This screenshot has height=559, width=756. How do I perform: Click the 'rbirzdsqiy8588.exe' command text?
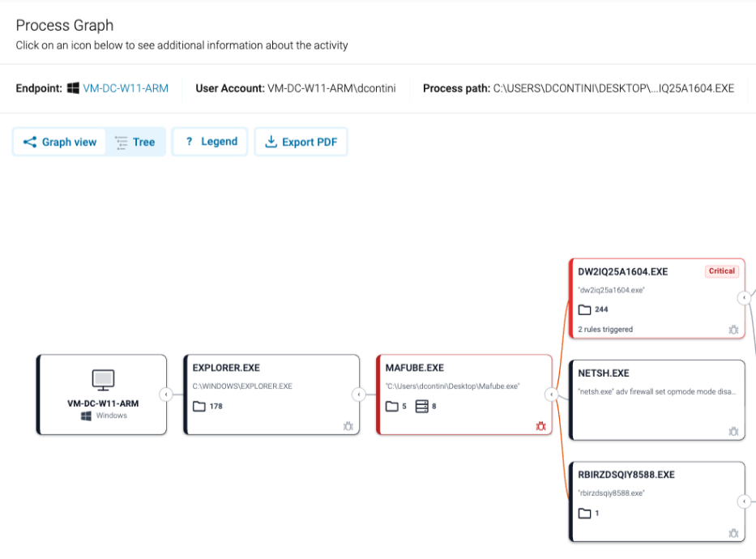coord(611,493)
